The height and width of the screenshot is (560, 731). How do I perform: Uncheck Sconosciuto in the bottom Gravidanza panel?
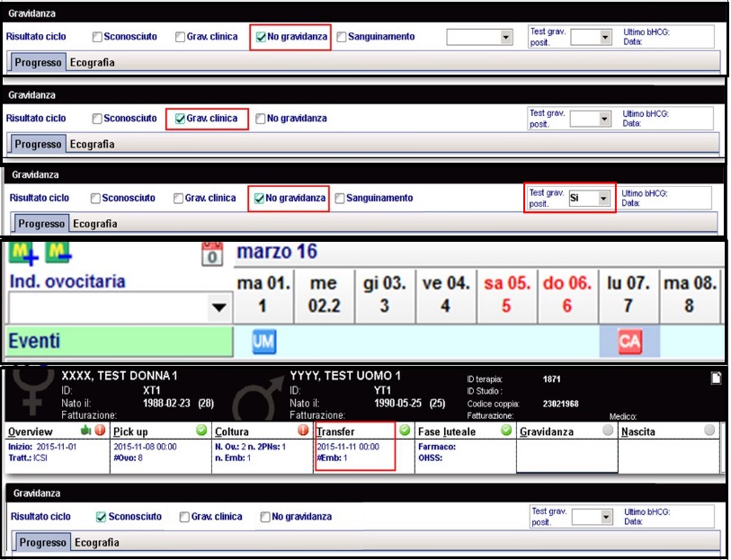click(101, 517)
